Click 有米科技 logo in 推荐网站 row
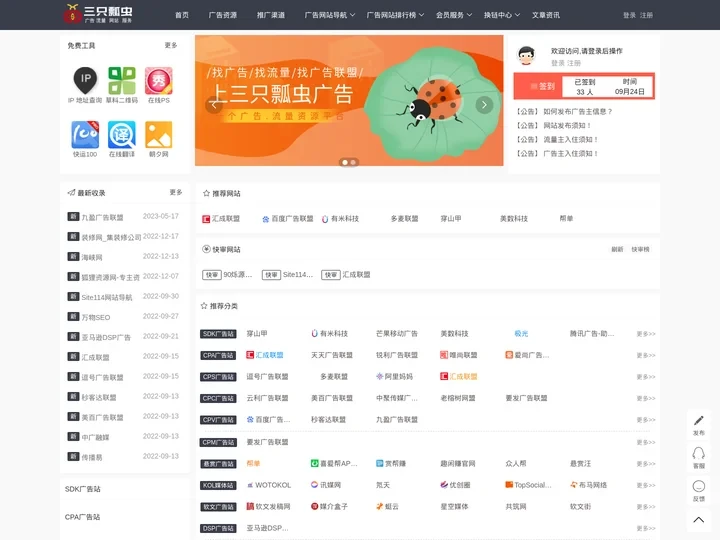The image size is (720, 540). point(325,219)
